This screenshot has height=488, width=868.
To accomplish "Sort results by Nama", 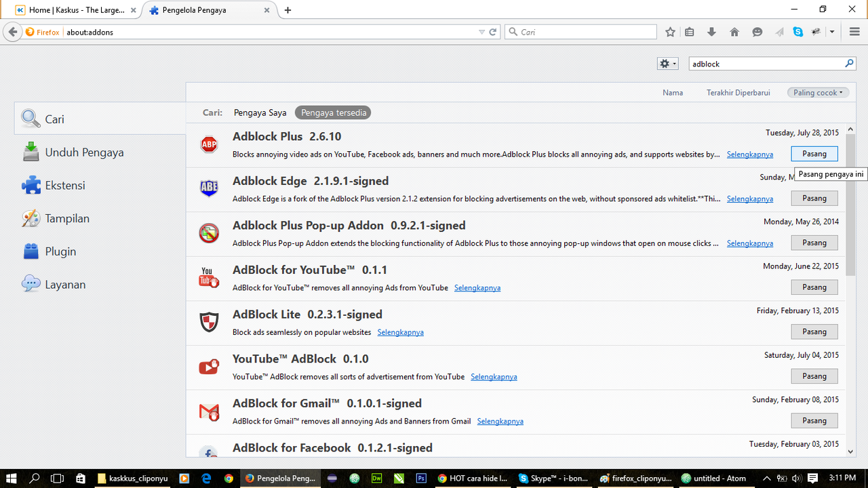I will [673, 93].
